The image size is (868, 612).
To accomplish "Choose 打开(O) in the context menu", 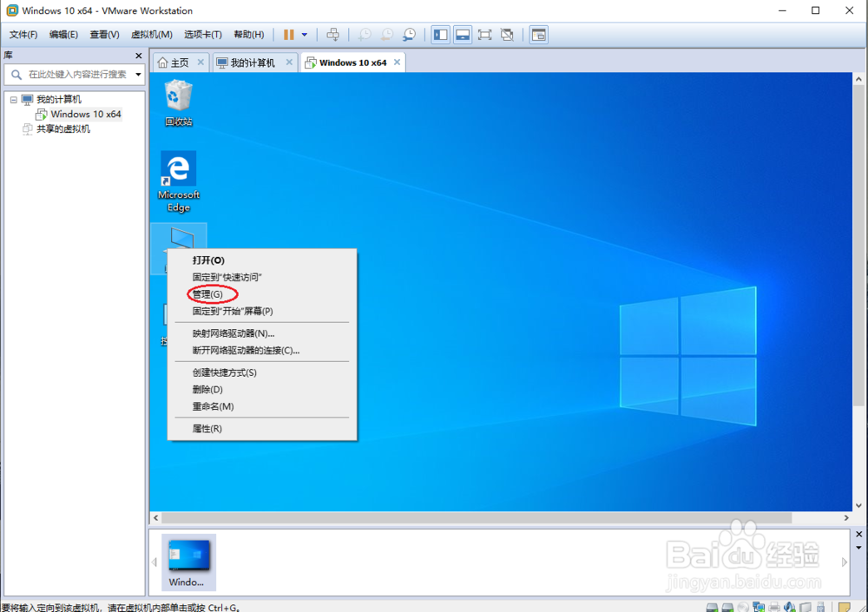I will (208, 260).
